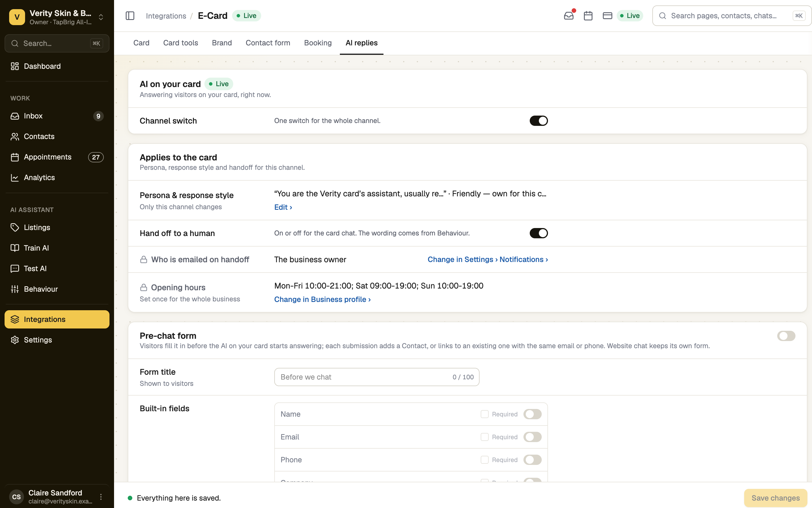
Task: Click the Inbox tray icon in sidebar
Action: [15, 116]
